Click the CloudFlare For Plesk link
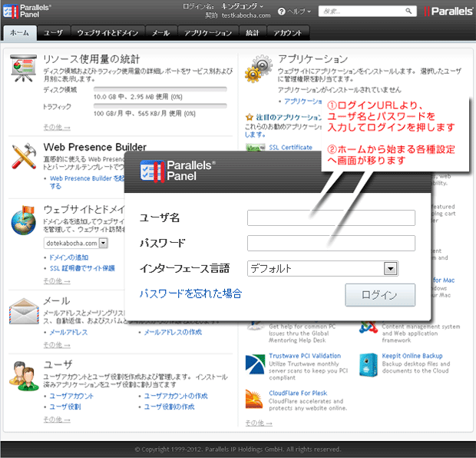476x458 pixels. click(x=298, y=393)
